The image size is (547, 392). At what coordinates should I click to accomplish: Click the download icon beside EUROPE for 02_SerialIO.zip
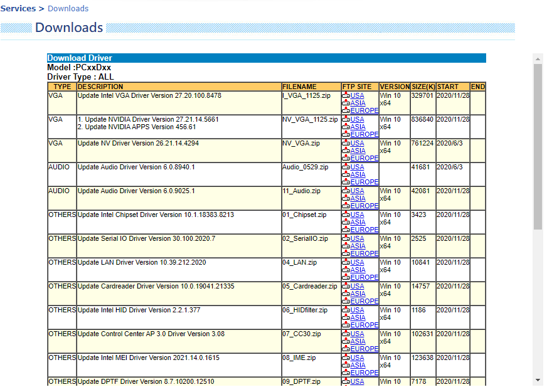(x=346, y=253)
